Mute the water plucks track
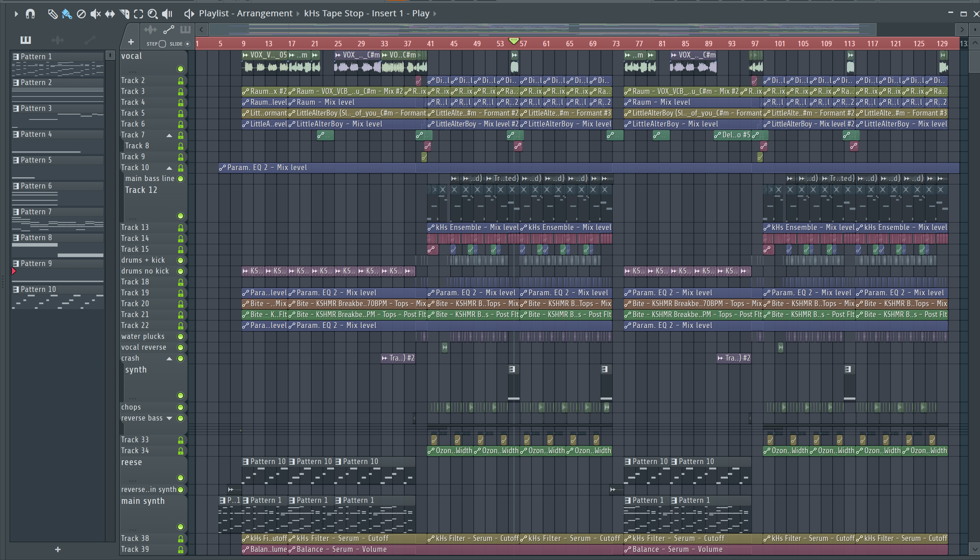 tap(180, 336)
